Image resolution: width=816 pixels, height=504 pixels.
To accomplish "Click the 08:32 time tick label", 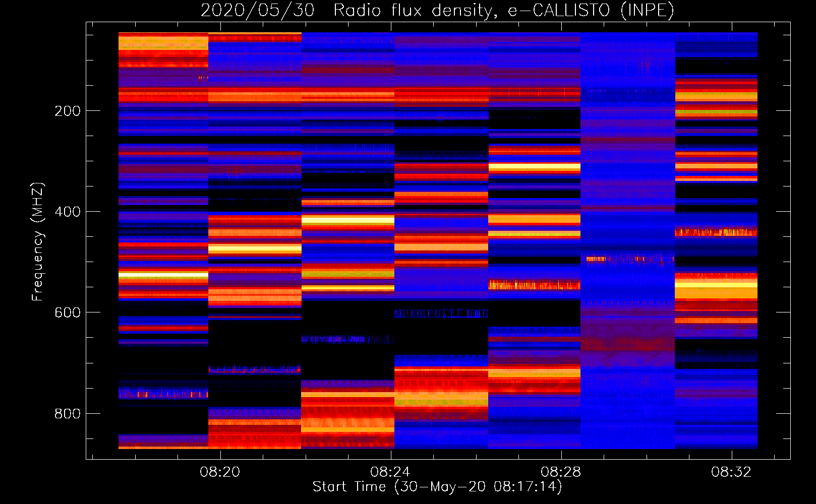I will (731, 472).
